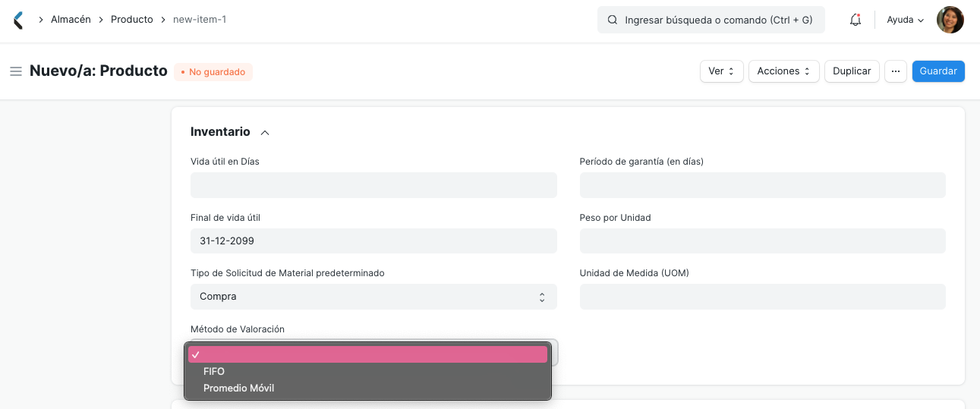Image resolution: width=980 pixels, height=409 pixels.
Task: Save the product with Guardar
Action: [x=938, y=71]
